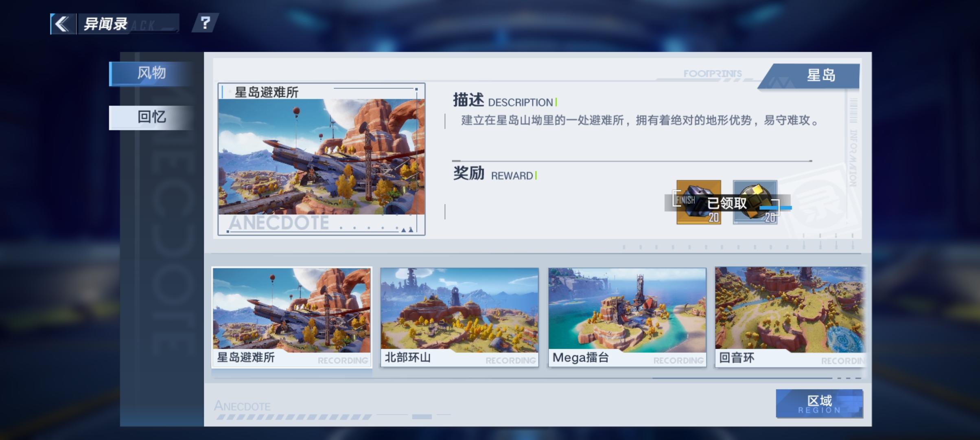The image size is (980, 440).
Task: Select the 风物 tab
Action: (151, 73)
